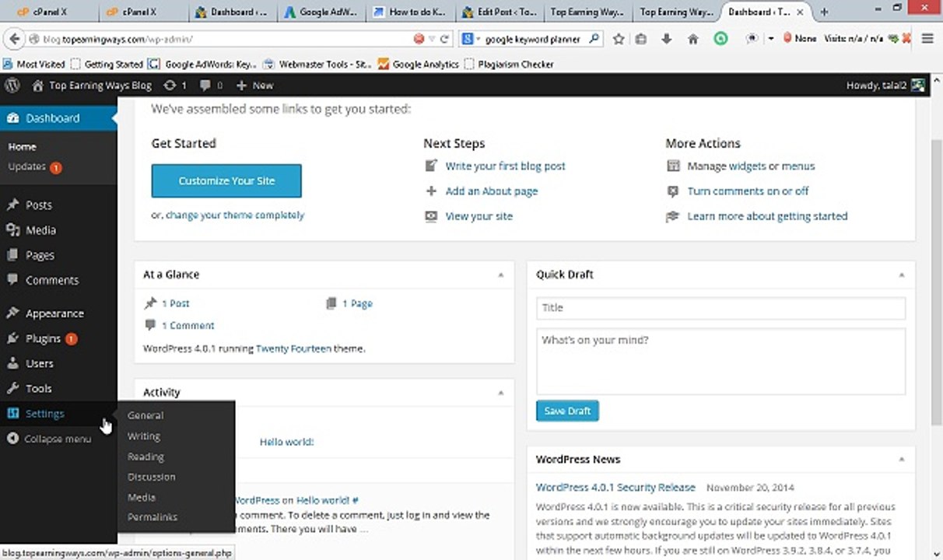Open Add an About page link
The image size is (943, 560).
coord(492,191)
